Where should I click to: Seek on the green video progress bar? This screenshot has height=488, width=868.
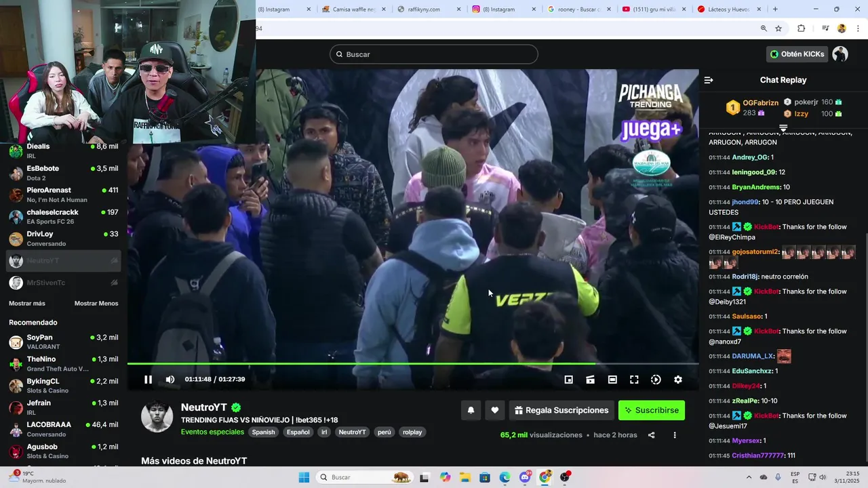pyautogui.click(x=413, y=364)
